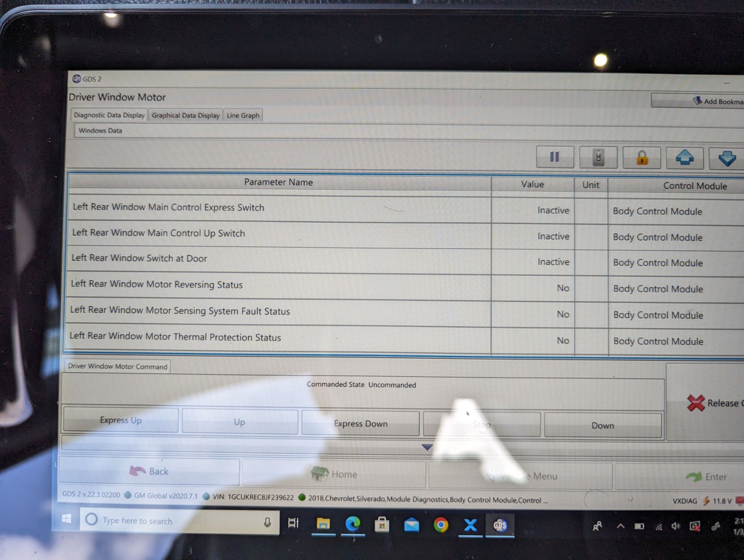Select the Driver Window Motor Command tab

118,366
